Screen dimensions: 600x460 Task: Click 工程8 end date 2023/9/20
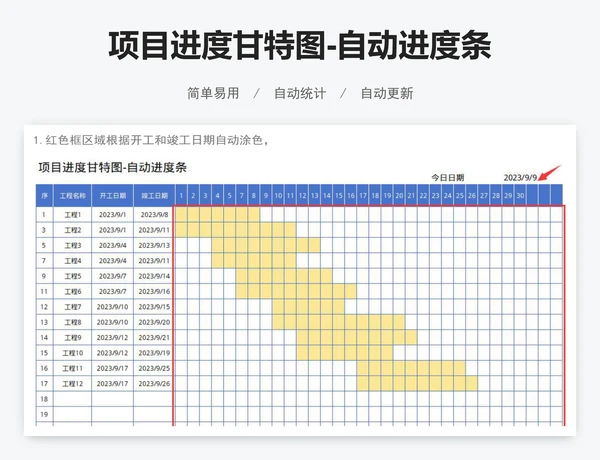[154, 322]
